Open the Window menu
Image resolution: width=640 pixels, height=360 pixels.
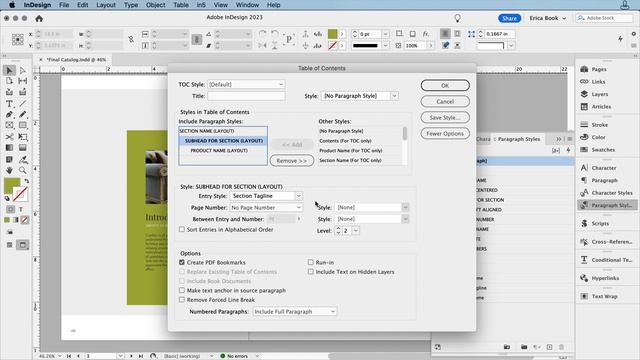click(x=247, y=5)
